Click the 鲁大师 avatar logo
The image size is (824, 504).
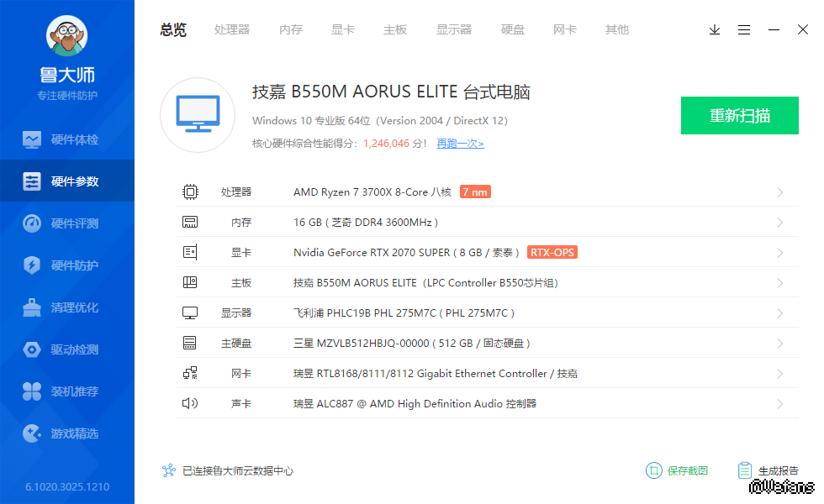coord(66,35)
